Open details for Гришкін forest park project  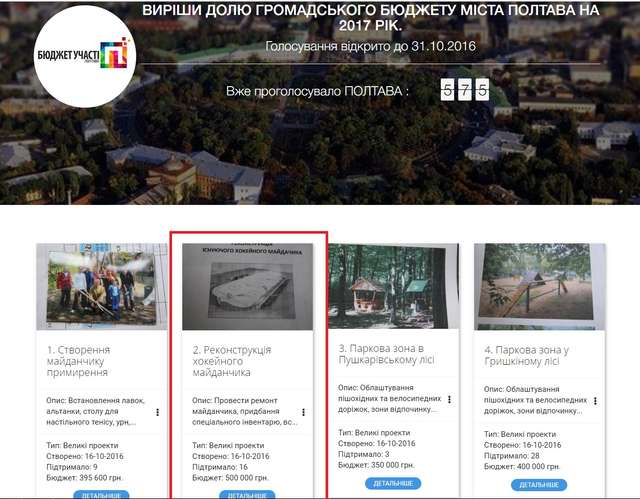(538, 484)
